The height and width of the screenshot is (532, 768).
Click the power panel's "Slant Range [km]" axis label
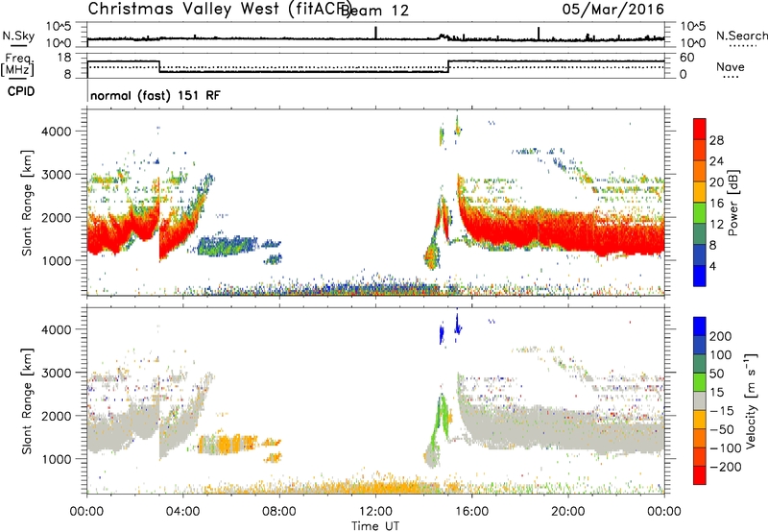27,203
